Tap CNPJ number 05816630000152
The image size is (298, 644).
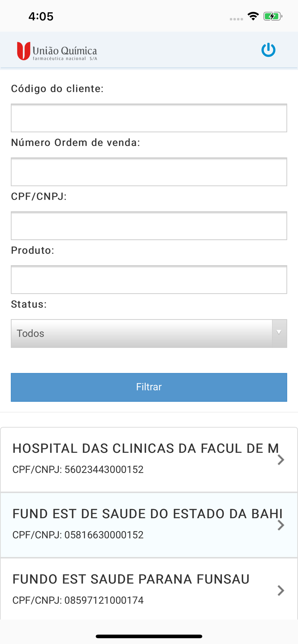(x=104, y=535)
